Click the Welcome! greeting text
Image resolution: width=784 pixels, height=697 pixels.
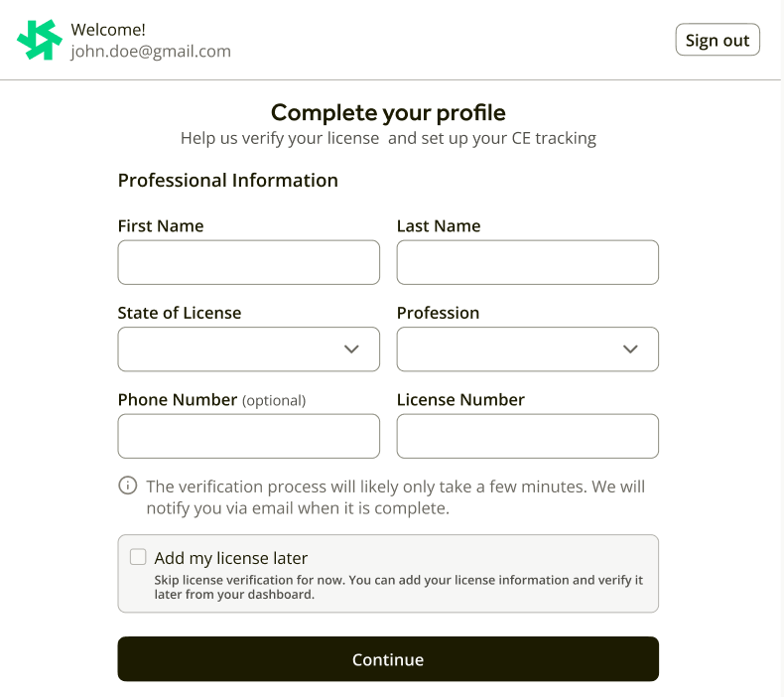(x=108, y=30)
